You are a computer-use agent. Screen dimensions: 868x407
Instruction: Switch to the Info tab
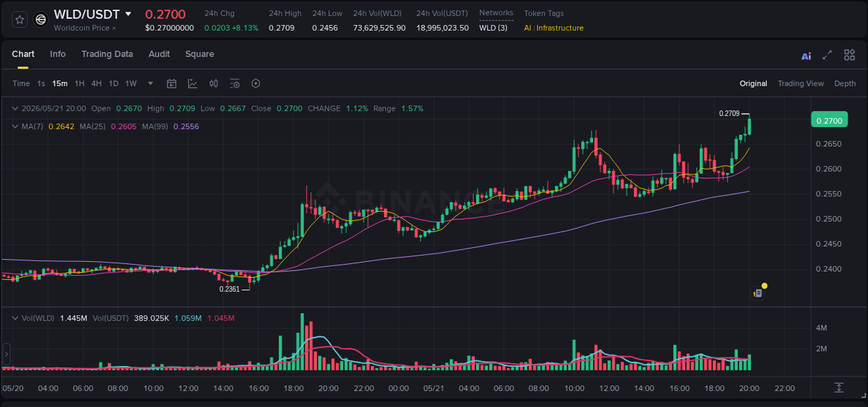(58, 54)
